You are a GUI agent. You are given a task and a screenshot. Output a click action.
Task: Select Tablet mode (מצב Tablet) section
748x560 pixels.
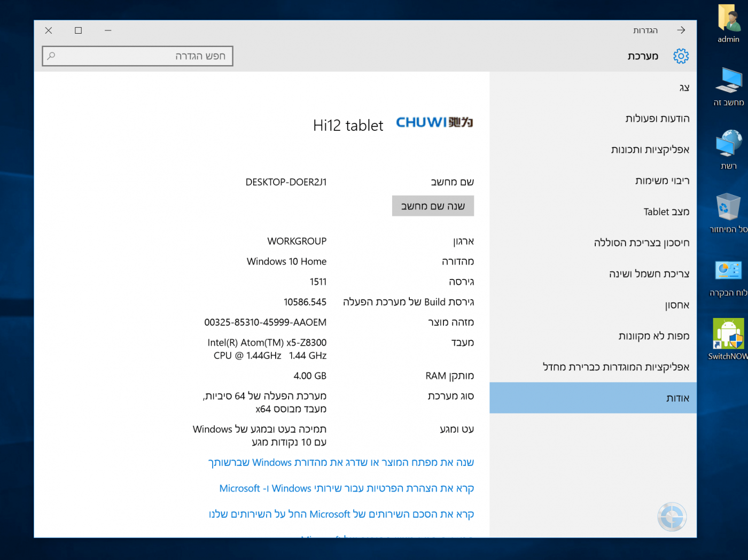[x=666, y=212]
